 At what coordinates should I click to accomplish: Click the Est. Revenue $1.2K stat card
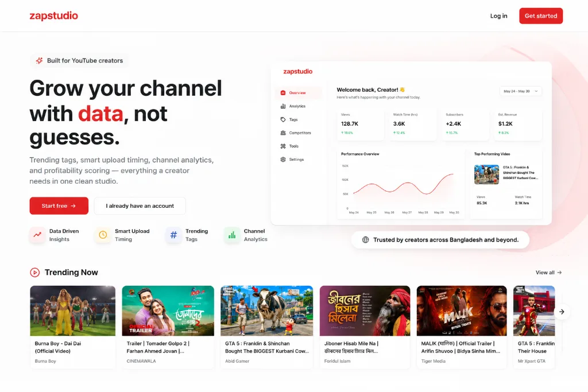[518, 125]
